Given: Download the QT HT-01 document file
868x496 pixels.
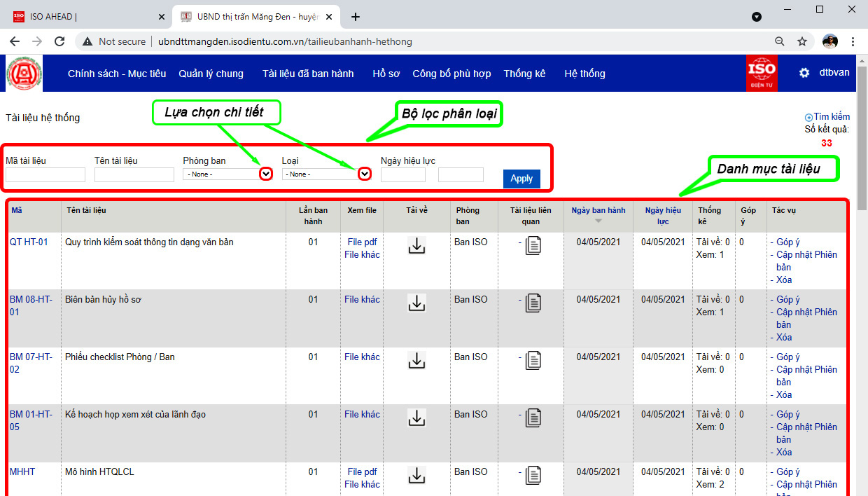Looking at the screenshot, I should [x=416, y=245].
